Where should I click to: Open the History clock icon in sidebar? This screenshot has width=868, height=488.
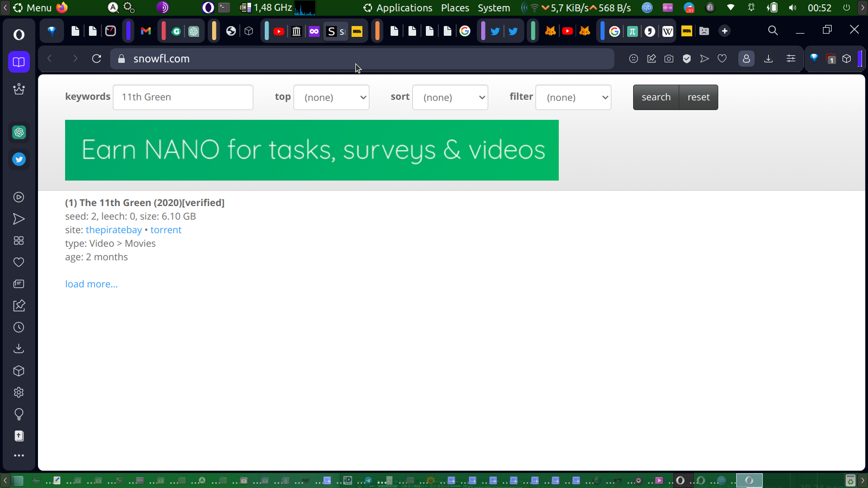[x=19, y=328]
